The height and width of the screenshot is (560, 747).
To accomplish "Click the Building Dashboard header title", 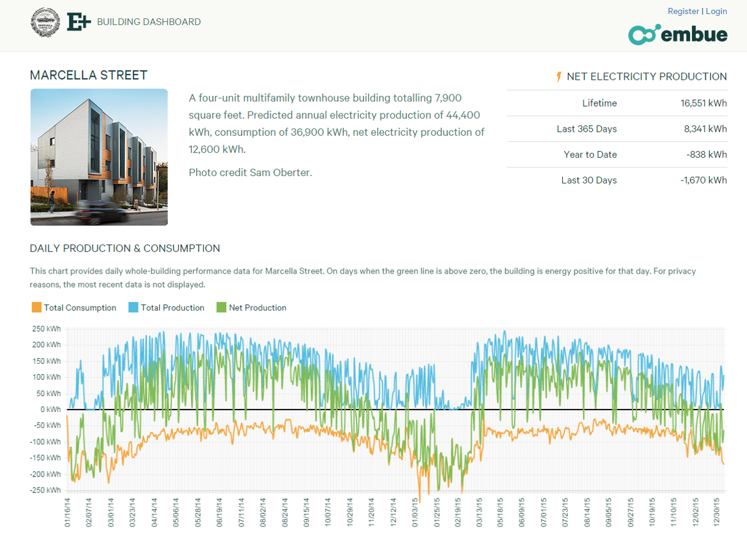I will pos(149,22).
